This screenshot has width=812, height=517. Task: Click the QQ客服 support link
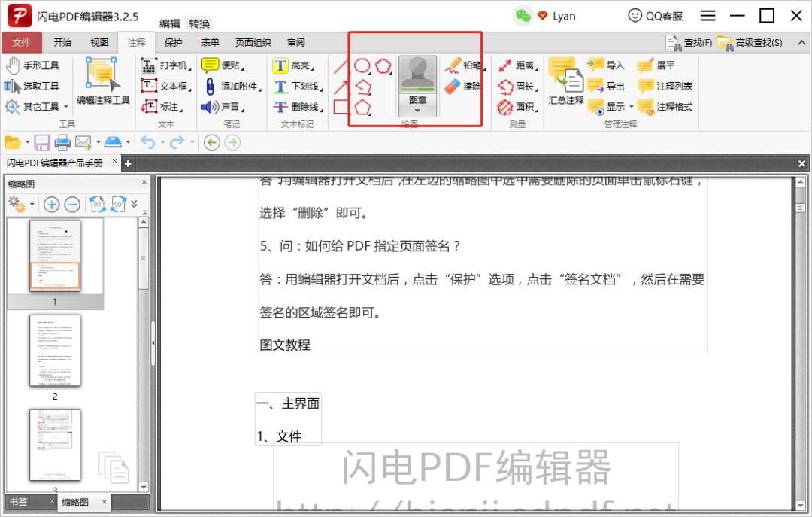click(x=655, y=16)
